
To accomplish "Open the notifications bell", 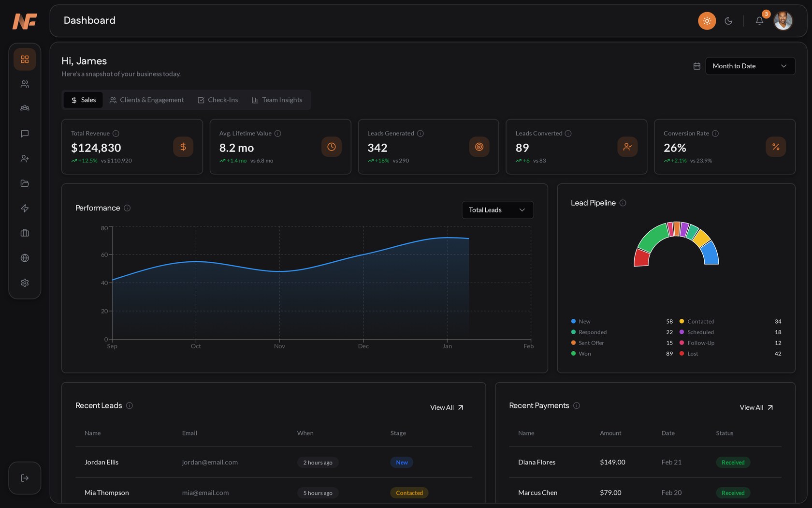I will tap(759, 21).
